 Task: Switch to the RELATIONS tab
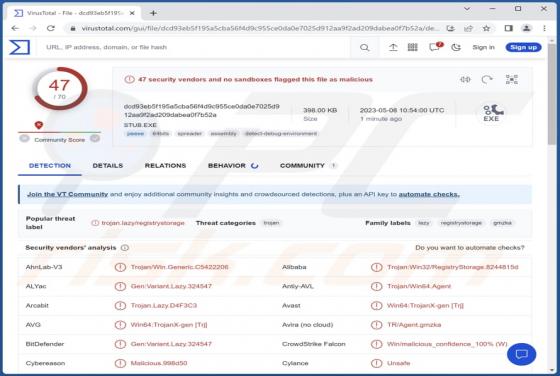(x=165, y=166)
